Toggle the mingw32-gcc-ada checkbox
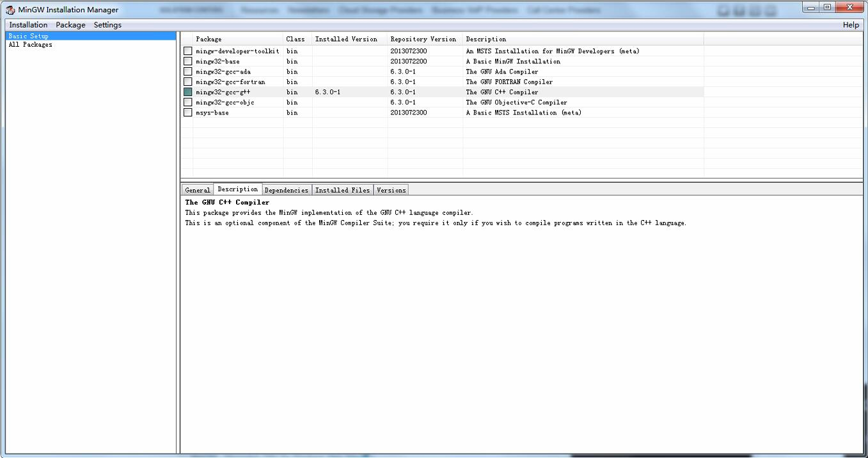 pos(188,72)
